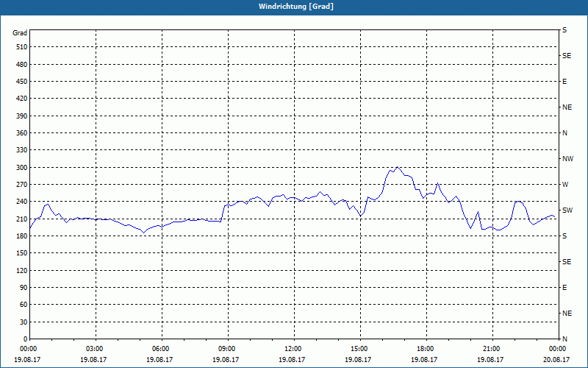
Task: Click the blue line's peak near 300 degrees
Action: pyautogui.click(x=398, y=167)
